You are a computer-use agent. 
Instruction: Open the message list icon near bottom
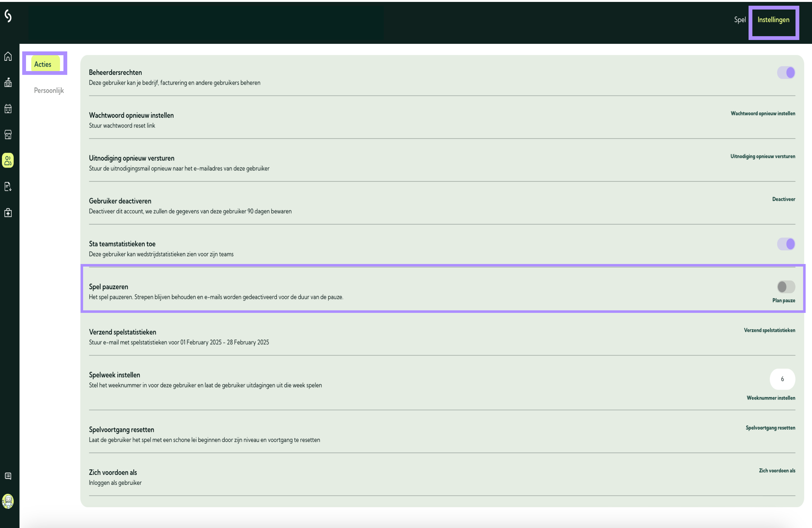point(8,476)
